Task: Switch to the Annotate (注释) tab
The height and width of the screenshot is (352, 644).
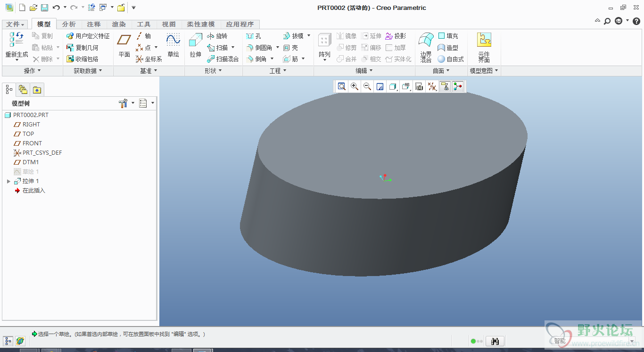Action: point(94,24)
